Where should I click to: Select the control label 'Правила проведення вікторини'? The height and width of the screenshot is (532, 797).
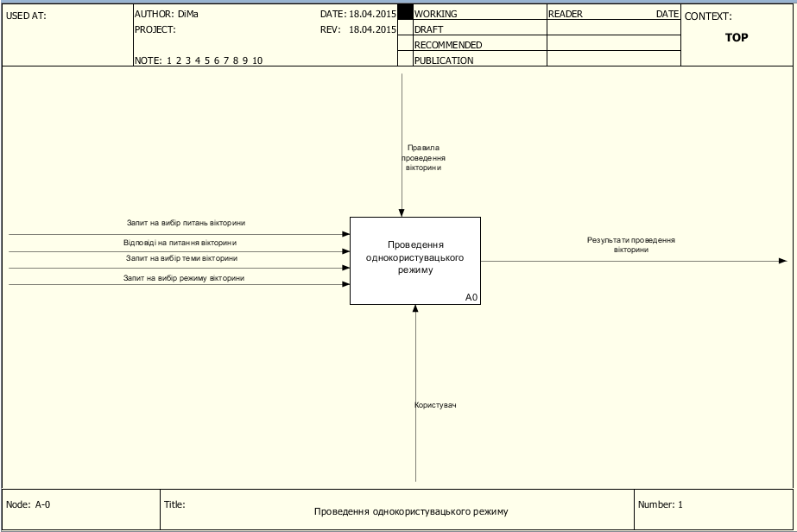click(423, 158)
